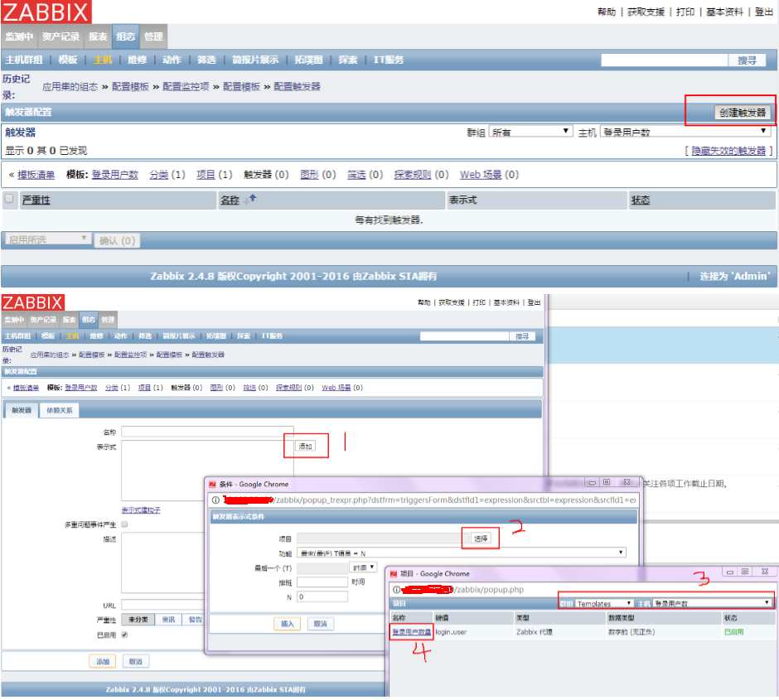Viewport: 779px width, 700px height.
Task: Click the 确认 (0) button
Action: tap(117, 241)
